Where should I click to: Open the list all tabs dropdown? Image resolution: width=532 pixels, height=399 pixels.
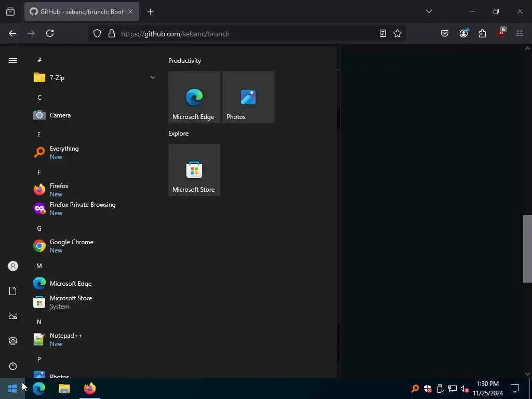429,11
